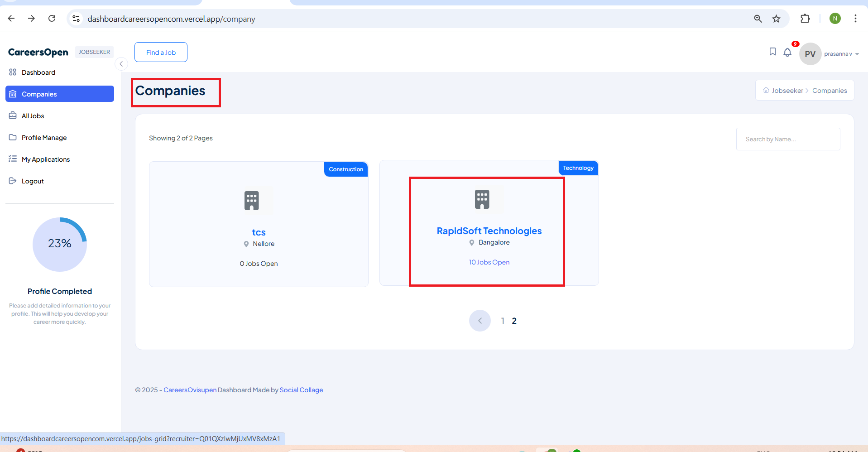Collapse the sidebar with arrow button
This screenshot has width=868, height=452.
click(x=121, y=64)
